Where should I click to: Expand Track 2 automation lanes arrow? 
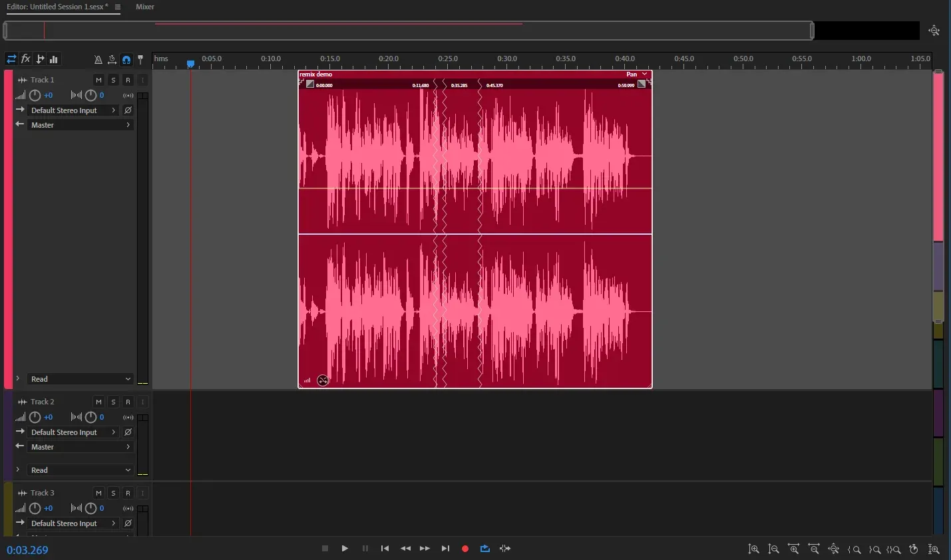(18, 470)
